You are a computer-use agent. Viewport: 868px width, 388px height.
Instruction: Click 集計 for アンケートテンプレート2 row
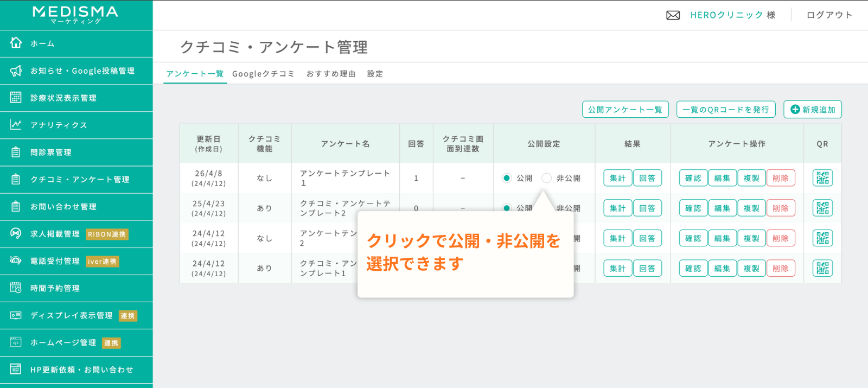tap(618, 238)
